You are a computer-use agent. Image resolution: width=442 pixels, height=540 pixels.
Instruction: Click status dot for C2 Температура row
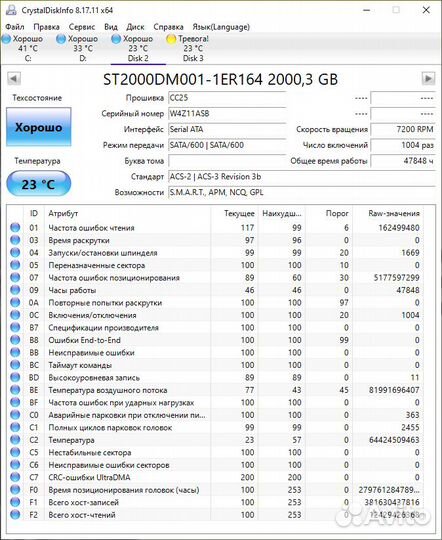coord(15,440)
